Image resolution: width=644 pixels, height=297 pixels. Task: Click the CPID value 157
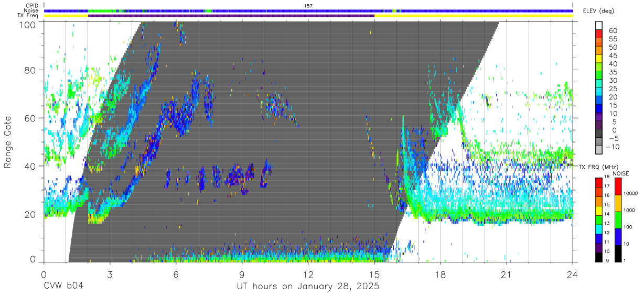point(308,5)
